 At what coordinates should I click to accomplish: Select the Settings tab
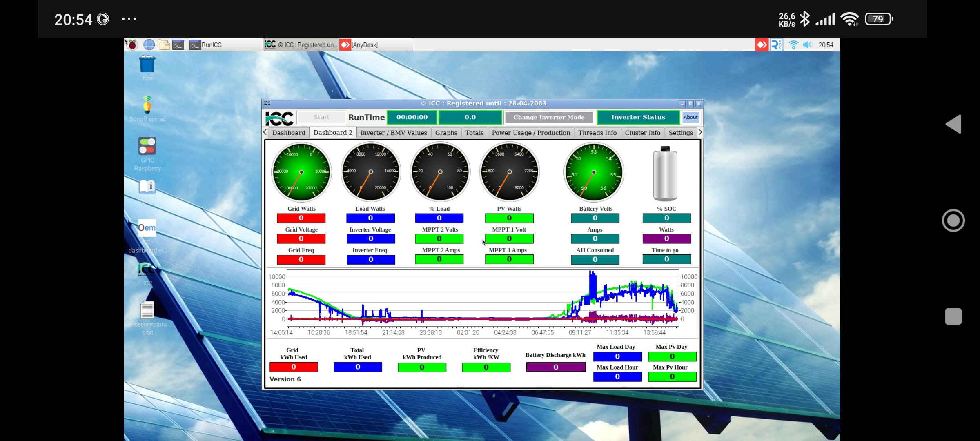click(x=680, y=133)
